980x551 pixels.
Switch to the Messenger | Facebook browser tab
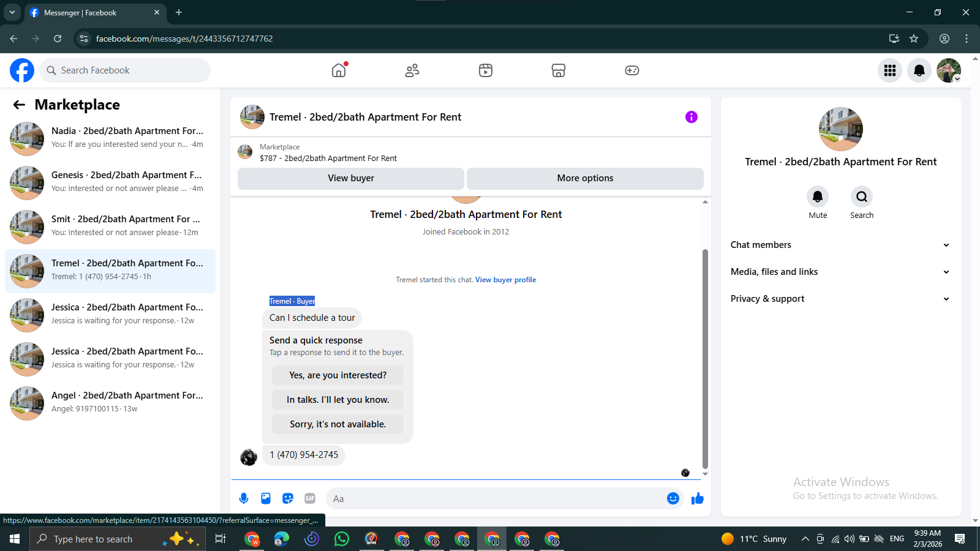(x=95, y=12)
